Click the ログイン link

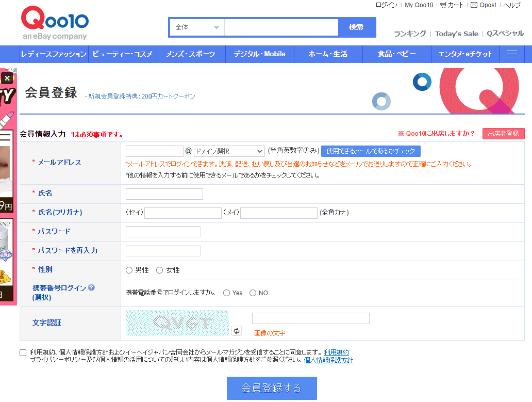(x=386, y=5)
